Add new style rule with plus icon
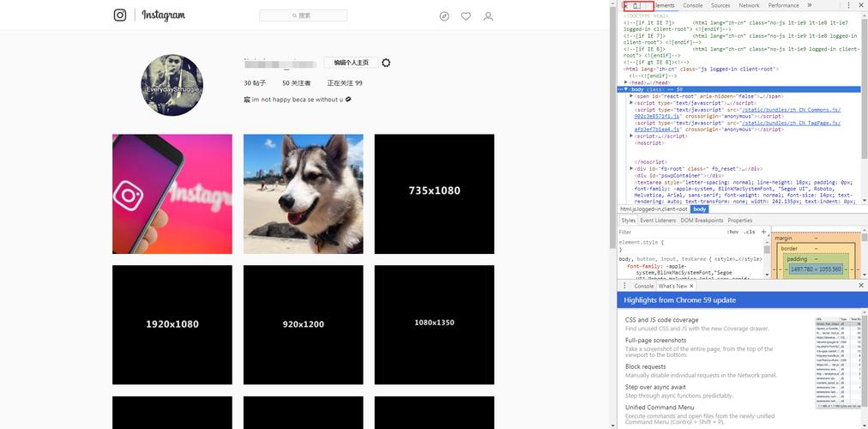Image resolution: width=868 pixels, height=429 pixels. tap(763, 232)
